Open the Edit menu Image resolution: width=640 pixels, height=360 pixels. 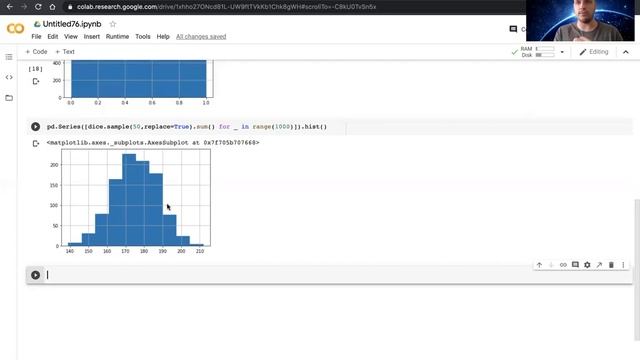(x=53, y=37)
